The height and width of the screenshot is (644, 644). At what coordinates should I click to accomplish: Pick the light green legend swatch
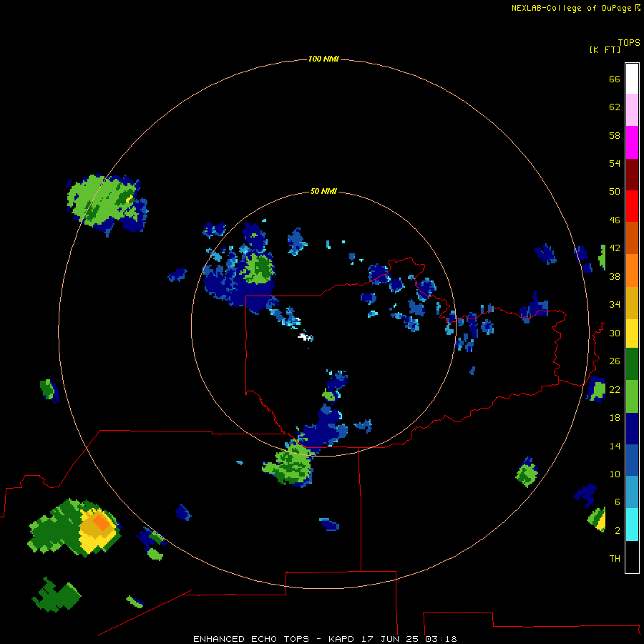tap(632, 396)
